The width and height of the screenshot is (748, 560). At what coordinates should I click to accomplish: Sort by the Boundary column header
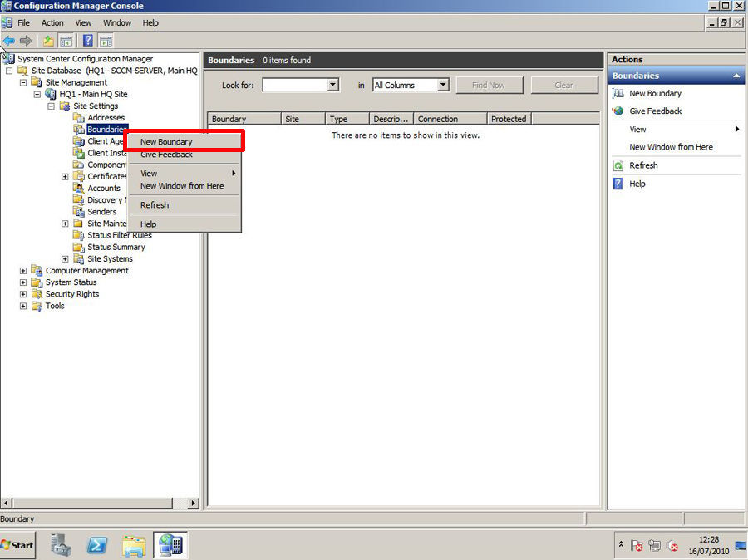point(244,119)
